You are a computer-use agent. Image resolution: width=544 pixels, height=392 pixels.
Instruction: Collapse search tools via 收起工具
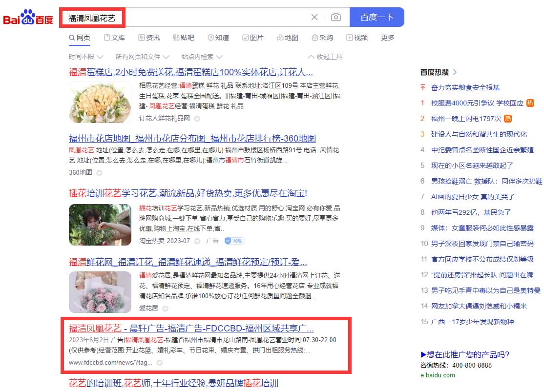[325, 57]
